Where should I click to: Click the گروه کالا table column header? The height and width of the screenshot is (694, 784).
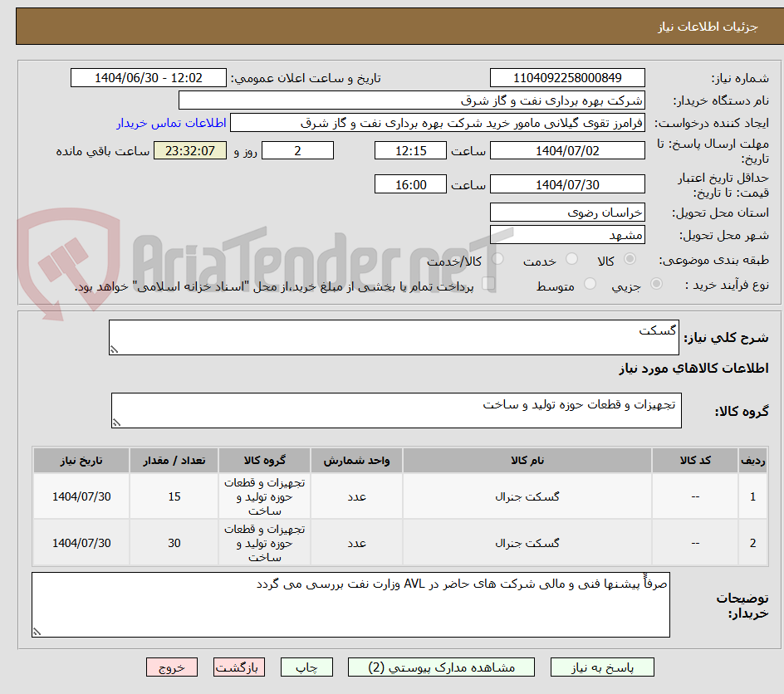pyautogui.click(x=264, y=461)
